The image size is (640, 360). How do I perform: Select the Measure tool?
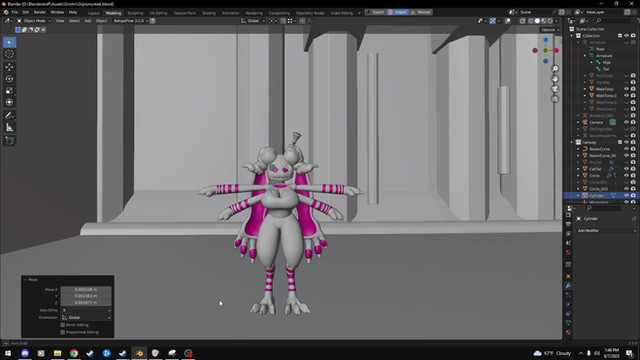pyautogui.click(x=9, y=127)
